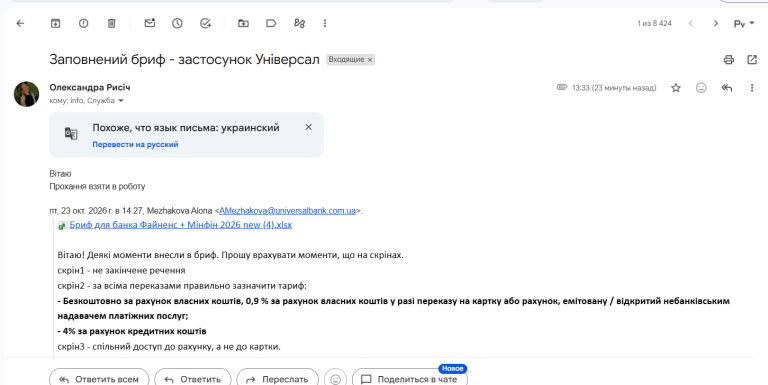Open the Бриф для банка xlsx link
The width and height of the screenshot is (768, 385).
[x=180, y=225]
